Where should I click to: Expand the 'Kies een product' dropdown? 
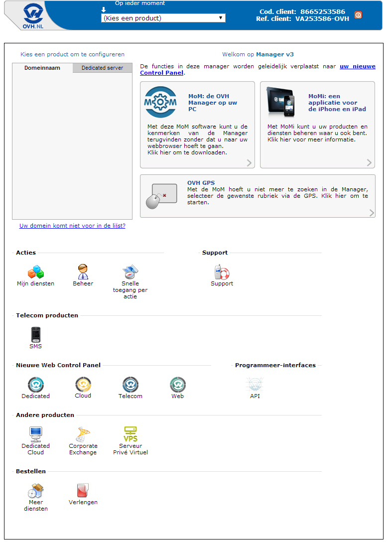(163, 18)
